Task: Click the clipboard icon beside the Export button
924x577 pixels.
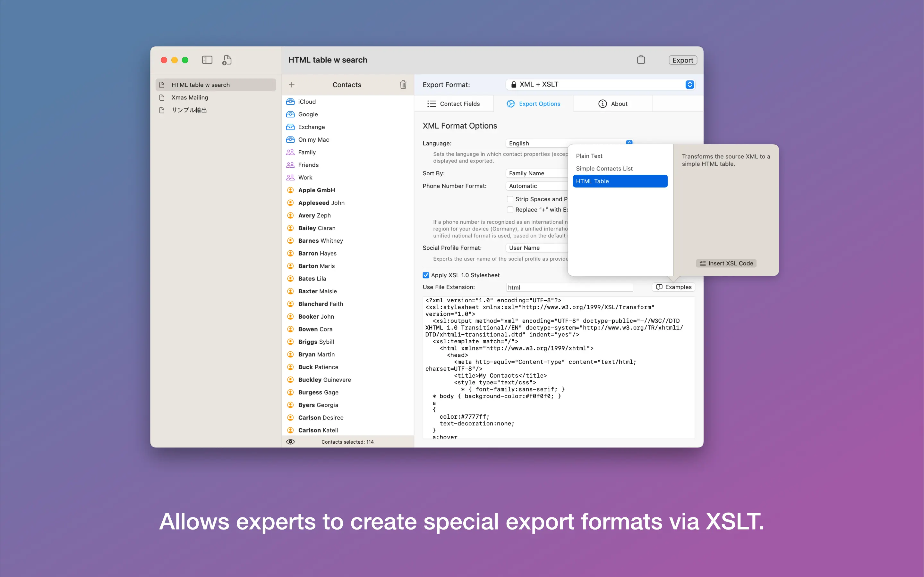Action: (641, 60)
